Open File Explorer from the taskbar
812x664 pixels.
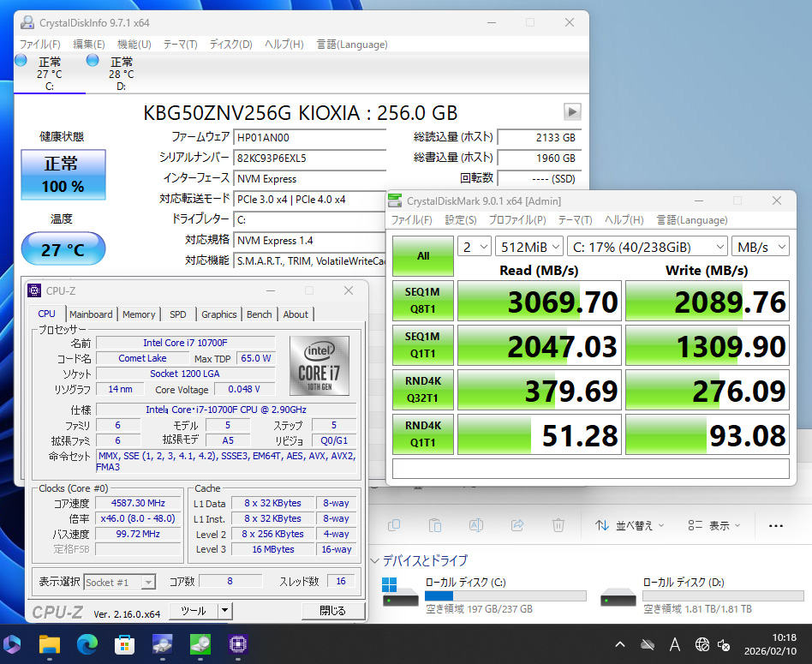pos(51,643)
